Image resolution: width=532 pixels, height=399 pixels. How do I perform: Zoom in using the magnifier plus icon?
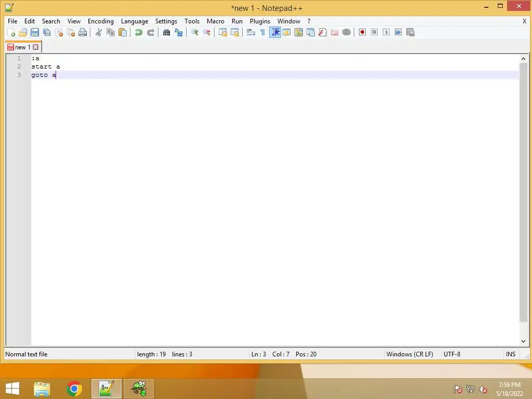click(194, 32)
